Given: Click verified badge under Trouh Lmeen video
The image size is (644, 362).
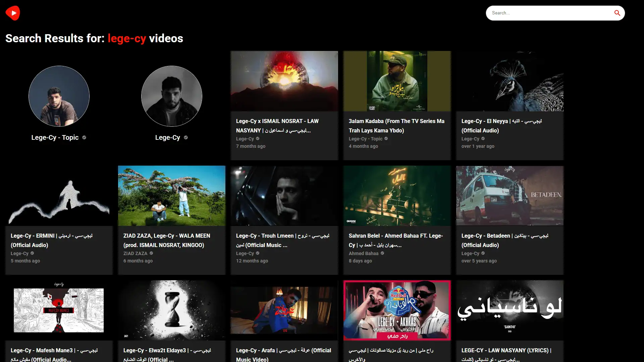Looking at the screenshot, I should (x=258, y=253).
